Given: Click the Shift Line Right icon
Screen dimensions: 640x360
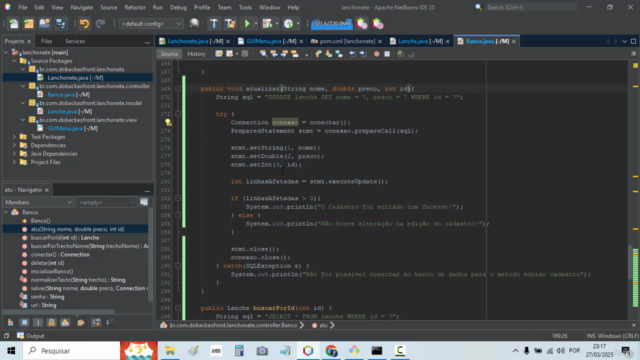Looking at the screenshot, I should [362, 54].
